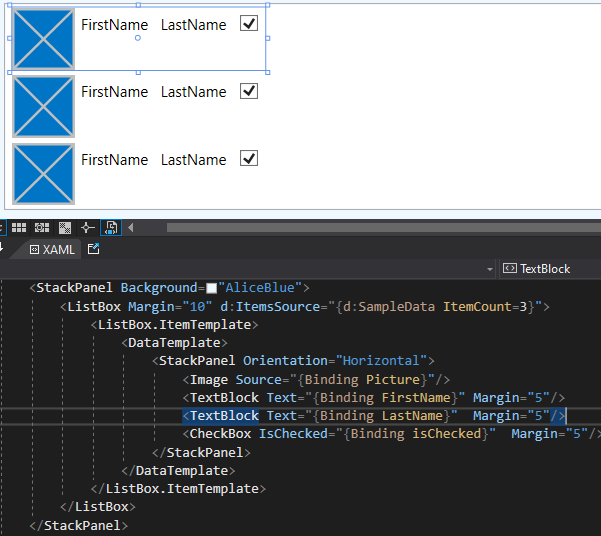This screenshot has width=601, height=536.
Task: Click Orientation="Horizontal" attribute in code
Action: pyautogui.click(x=335, y=361)
